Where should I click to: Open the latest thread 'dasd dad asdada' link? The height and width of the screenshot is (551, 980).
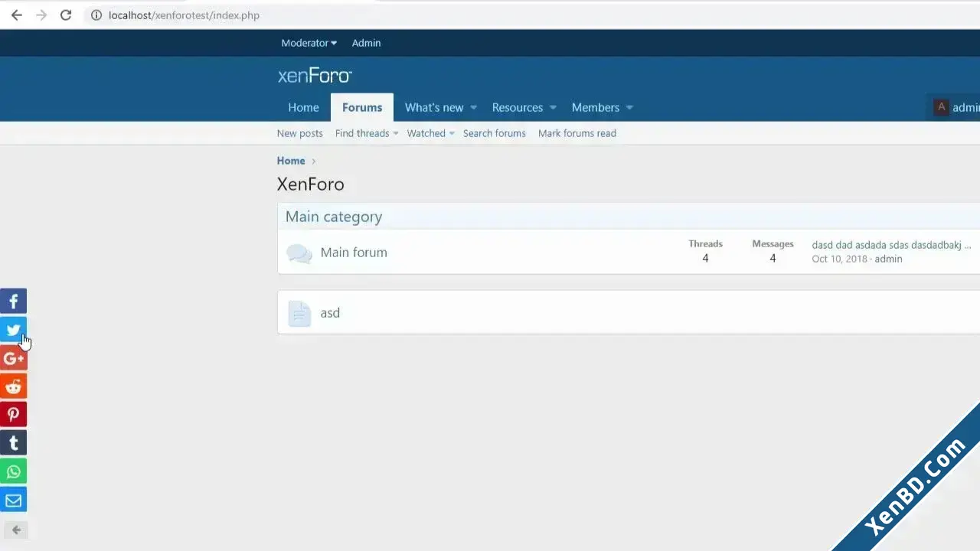(891, 246)
